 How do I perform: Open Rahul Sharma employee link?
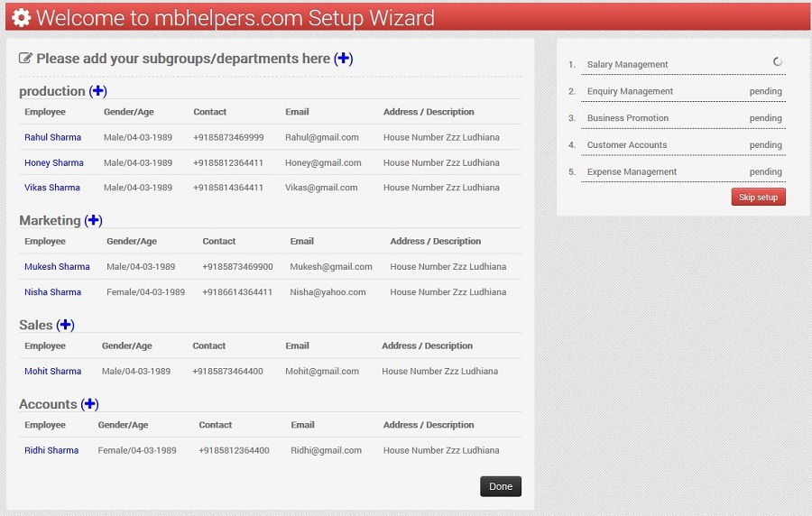(52, 138)
